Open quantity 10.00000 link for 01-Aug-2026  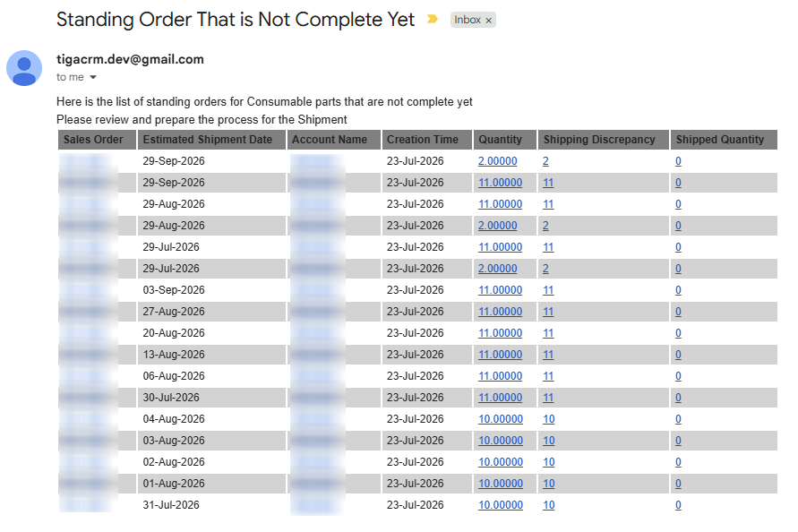501,484
